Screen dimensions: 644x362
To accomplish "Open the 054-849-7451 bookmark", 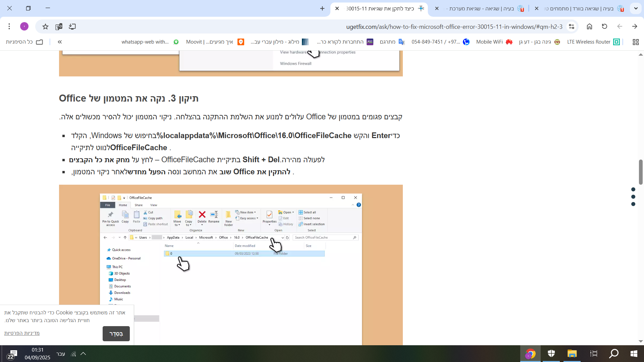I will [440, 42].
